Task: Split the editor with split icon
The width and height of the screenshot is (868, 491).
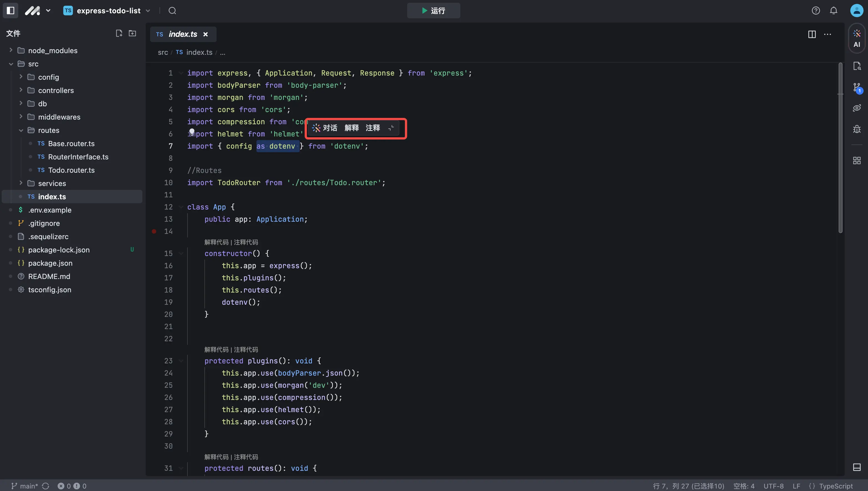Action: (x=812, y=34)
